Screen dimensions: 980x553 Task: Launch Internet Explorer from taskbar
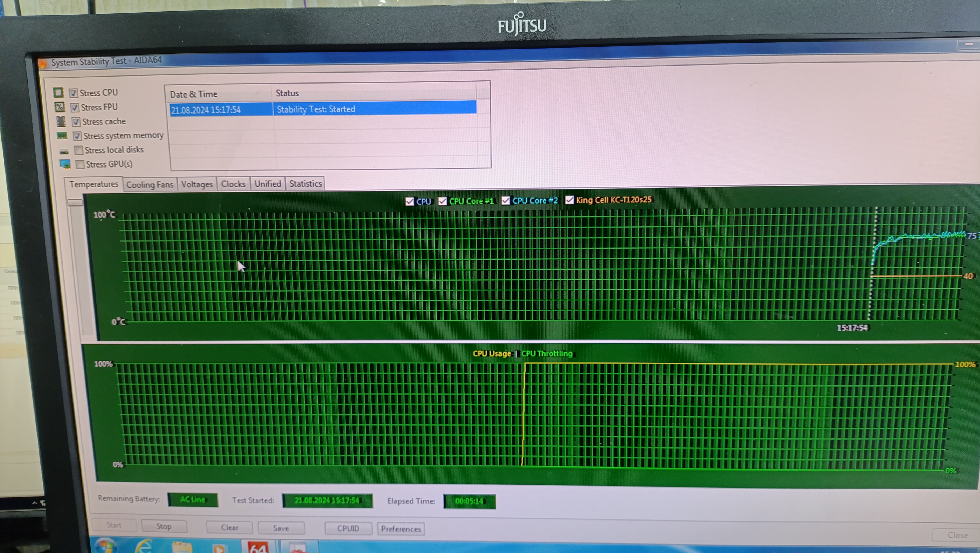[144, 546]
